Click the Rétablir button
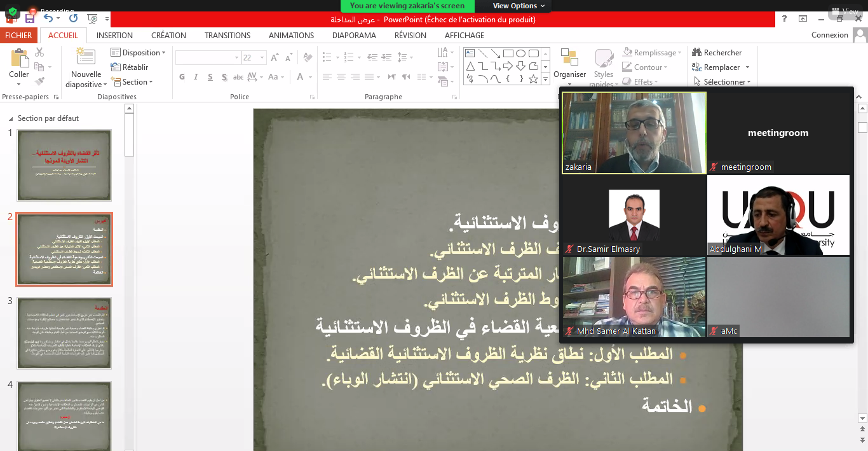868x451 pixels. 130,67
